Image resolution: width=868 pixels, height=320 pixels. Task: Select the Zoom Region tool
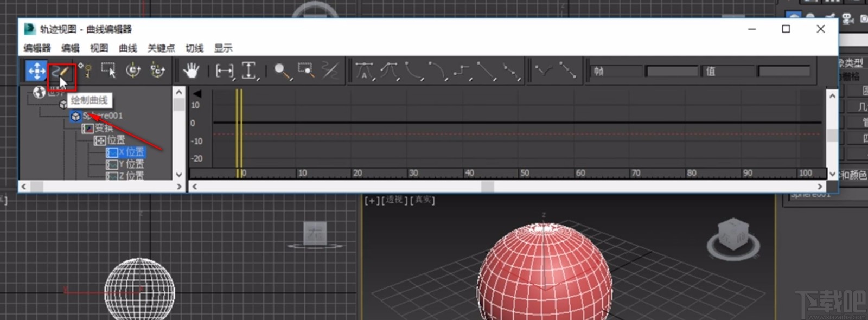(307, 71)
